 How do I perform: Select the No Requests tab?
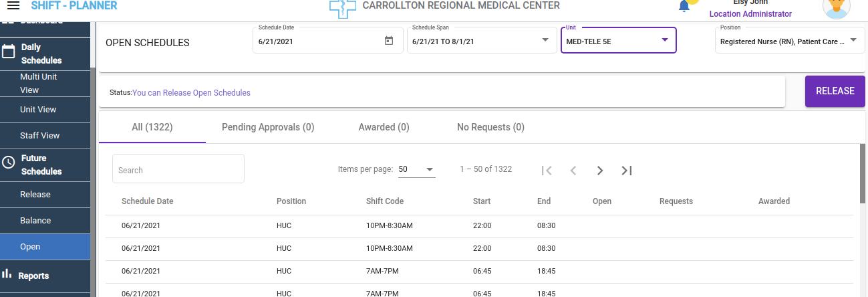(x=490, y=127)
